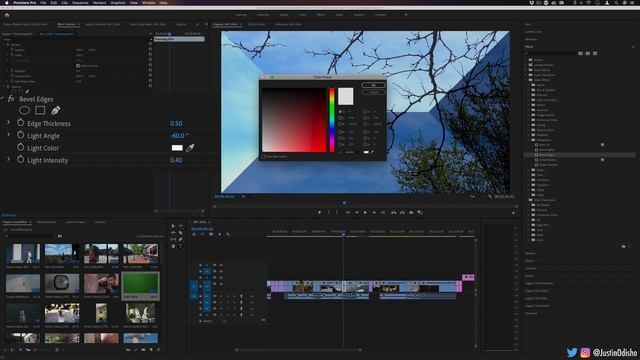This screenshot has width=640, height=360.
Task: Expand the Edge Thickness property
Action: click(x=8, y=122)
